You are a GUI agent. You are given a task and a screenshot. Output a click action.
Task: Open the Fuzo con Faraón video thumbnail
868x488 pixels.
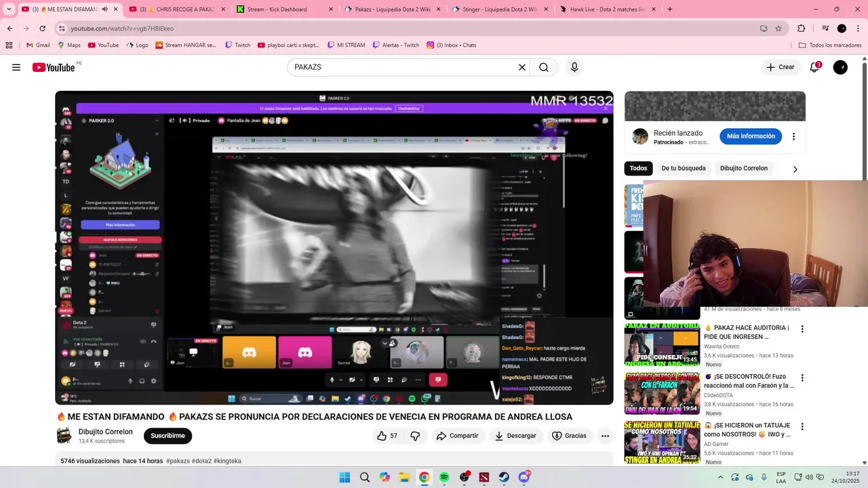[662, 393]
